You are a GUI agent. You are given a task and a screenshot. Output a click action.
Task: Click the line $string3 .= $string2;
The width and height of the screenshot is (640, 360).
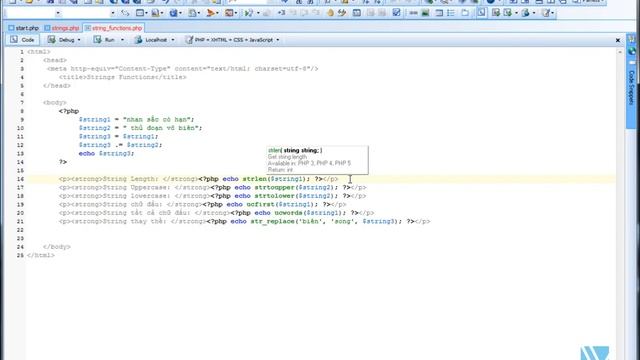[x=120, y=145]
